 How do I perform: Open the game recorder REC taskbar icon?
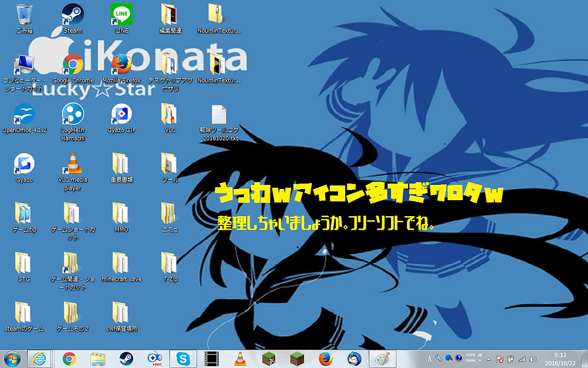155,359
